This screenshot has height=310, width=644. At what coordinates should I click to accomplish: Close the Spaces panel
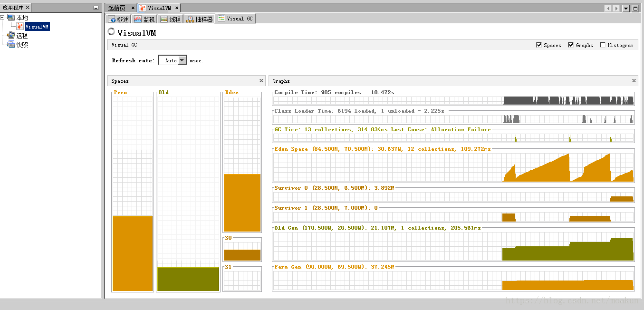click(261, 81)
